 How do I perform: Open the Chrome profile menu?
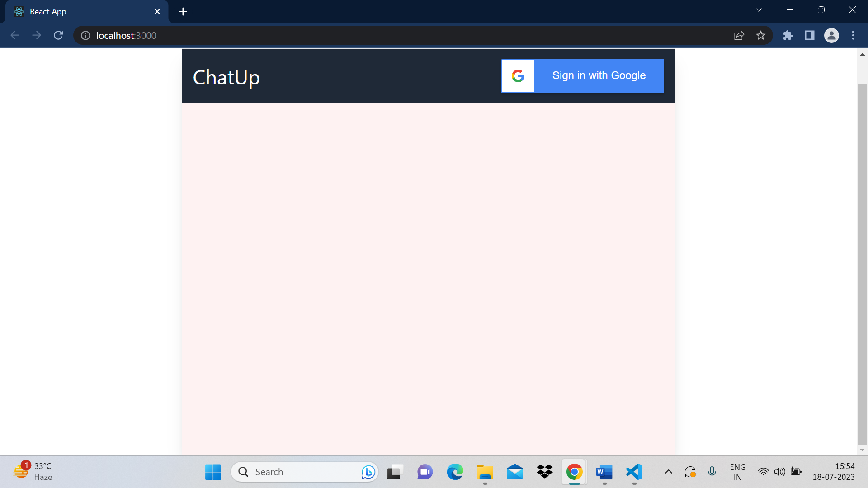[831, 35]
